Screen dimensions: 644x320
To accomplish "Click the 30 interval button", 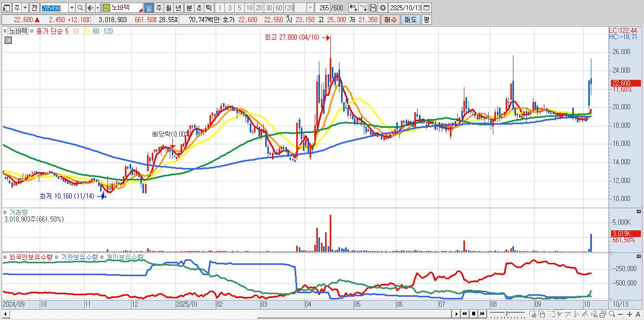I will (269, 8).
